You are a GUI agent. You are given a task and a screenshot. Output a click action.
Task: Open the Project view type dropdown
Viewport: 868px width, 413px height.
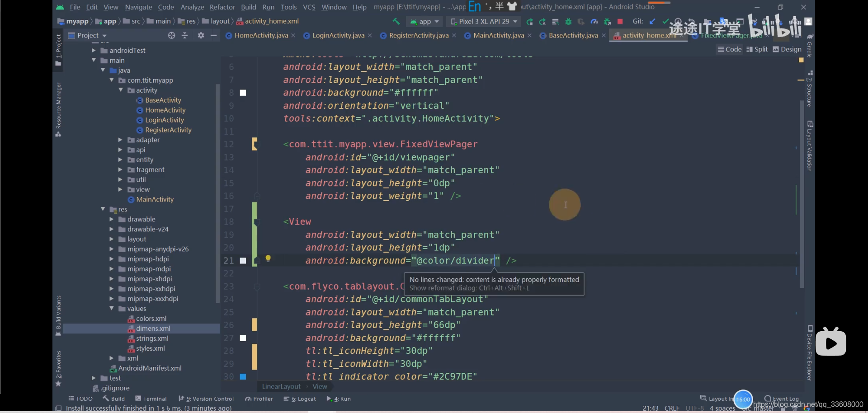[88, 35]
